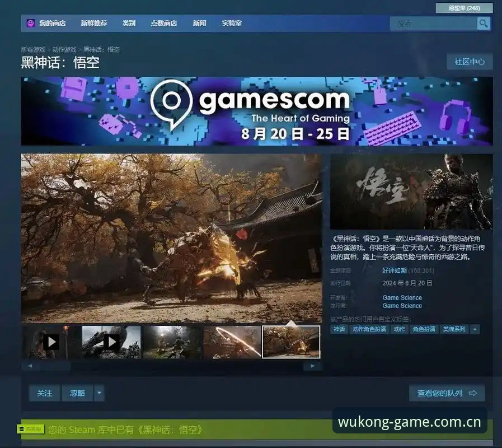This screenshot has width=502, height=448.
Task: Select the 动作角色扮演 tag
Action: [x=369, y=329]
